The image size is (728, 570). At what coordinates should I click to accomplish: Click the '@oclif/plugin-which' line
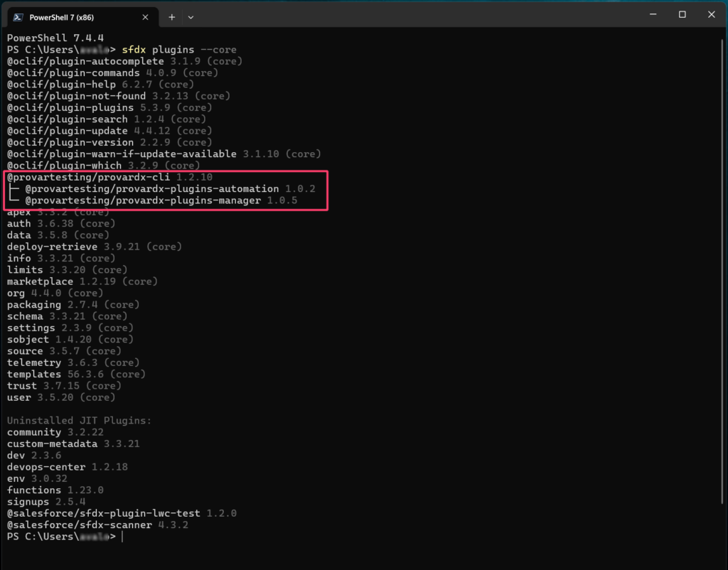tap(104, 166)
